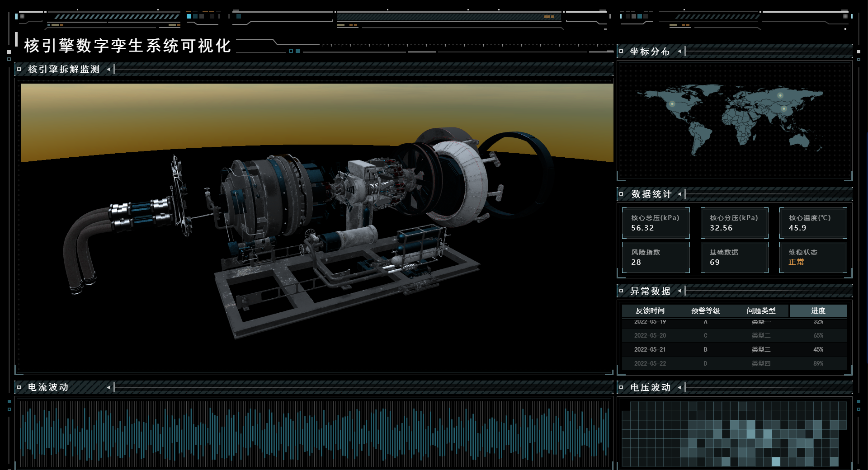Collapse the 电流波动 panel with its triangle arrow
The height and width of the screenshot is (470, 868).
pyautogui.click(x=108, y=387)
